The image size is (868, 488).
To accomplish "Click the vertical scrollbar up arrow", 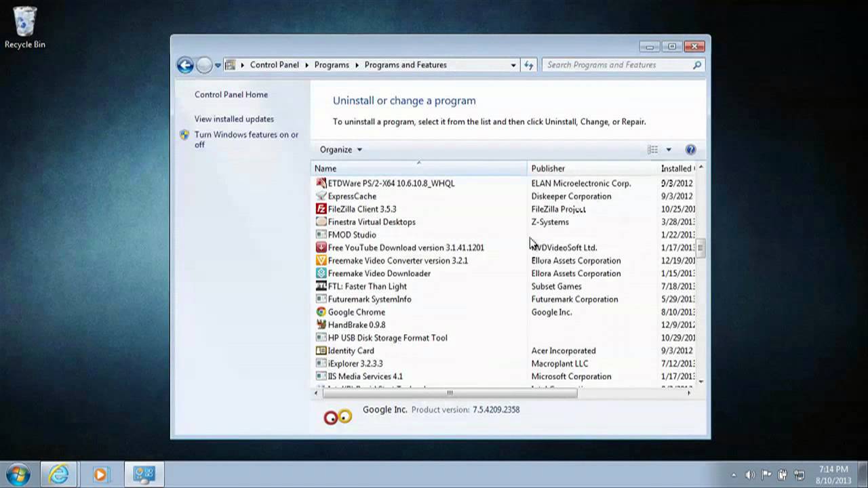I will [x=701, y=167].
